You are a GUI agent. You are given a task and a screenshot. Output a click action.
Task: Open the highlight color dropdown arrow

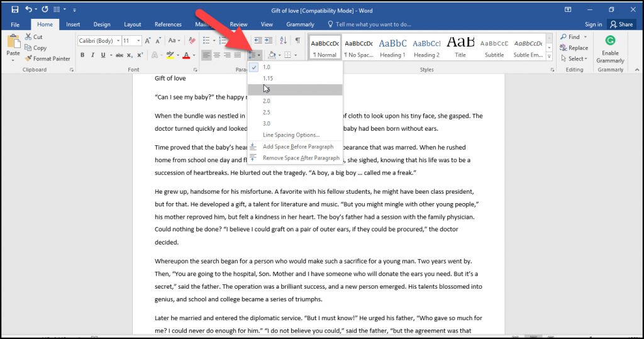178,55
